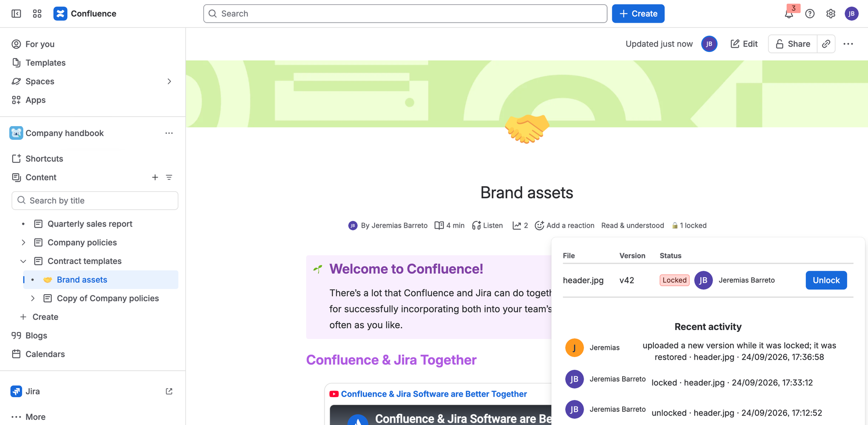The image size is (868, 425).
Task: Open the app switcher grid icon
Action: point(37,14)
